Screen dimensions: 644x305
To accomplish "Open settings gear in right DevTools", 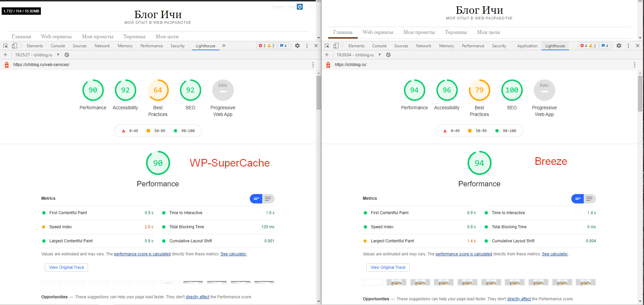I will point(619,46).
